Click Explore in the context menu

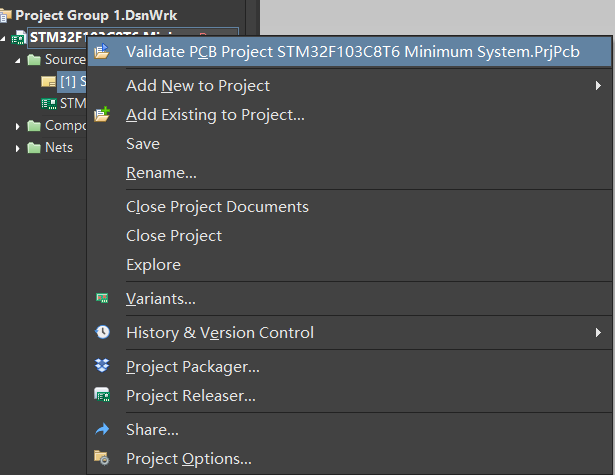pyautogui.click(x=153, y=265)
